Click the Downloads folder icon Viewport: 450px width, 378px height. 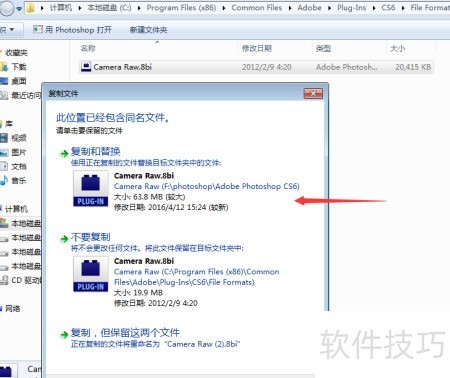(4, 67)
